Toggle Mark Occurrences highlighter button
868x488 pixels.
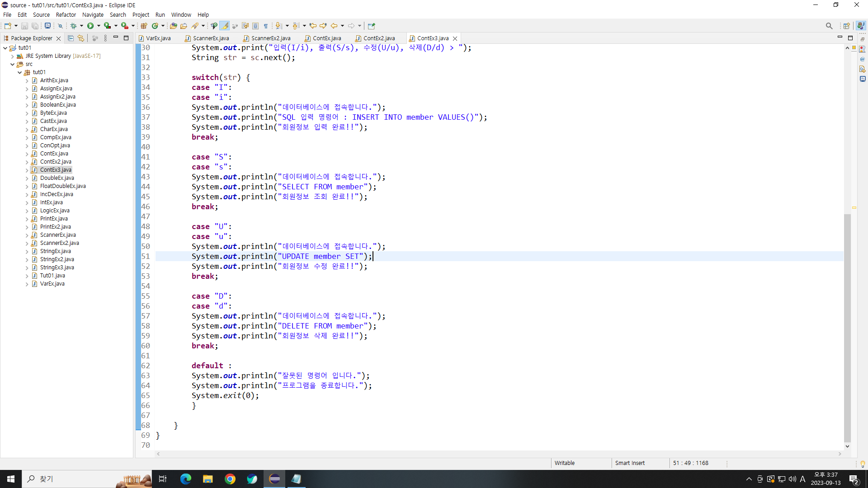click(x=225, y=26)
